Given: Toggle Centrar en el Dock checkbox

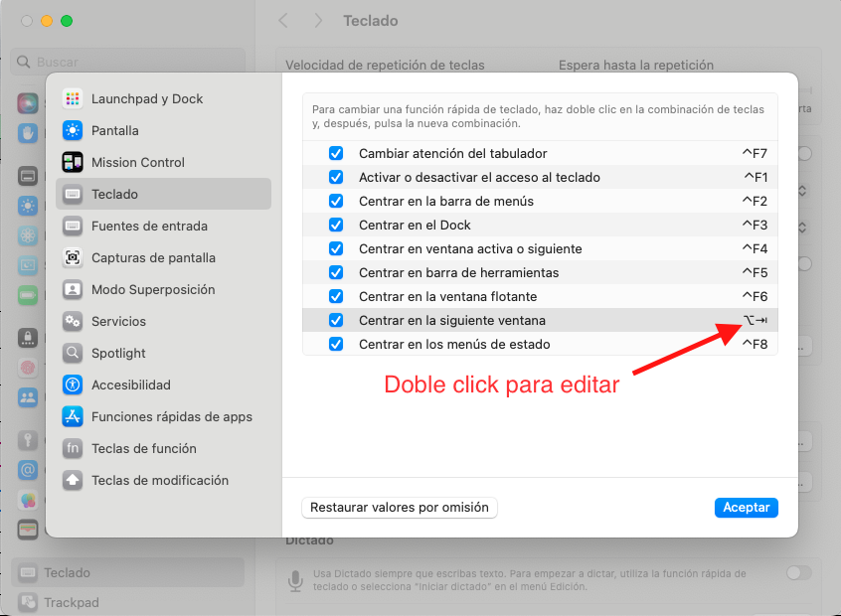Looking at the screenshot, I should click(336, 226).
